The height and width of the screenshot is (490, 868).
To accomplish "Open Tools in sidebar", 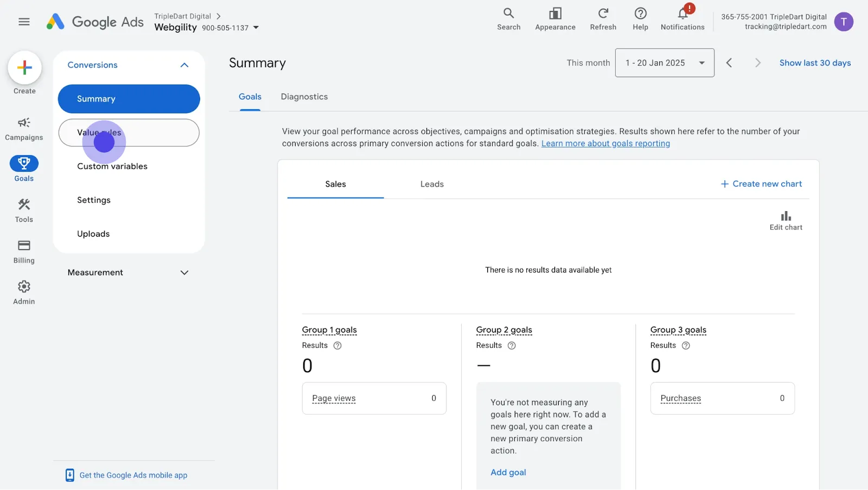I will 24,211.
